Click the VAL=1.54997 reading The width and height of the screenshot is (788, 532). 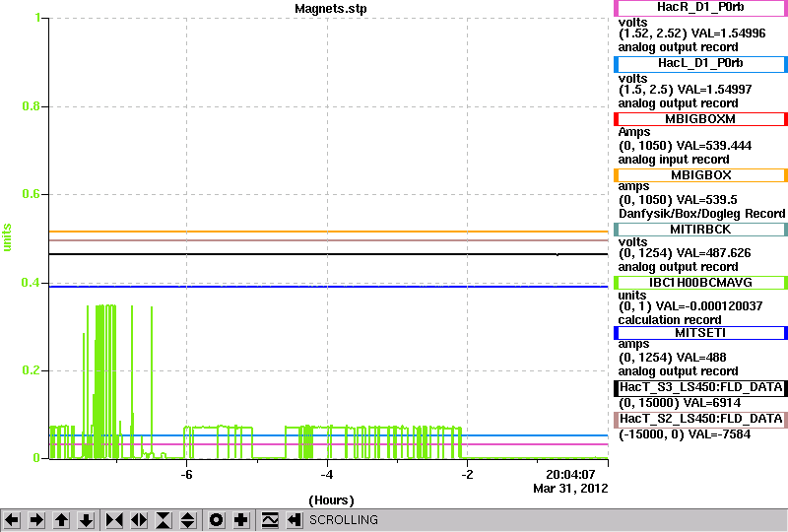coord(715,90)
